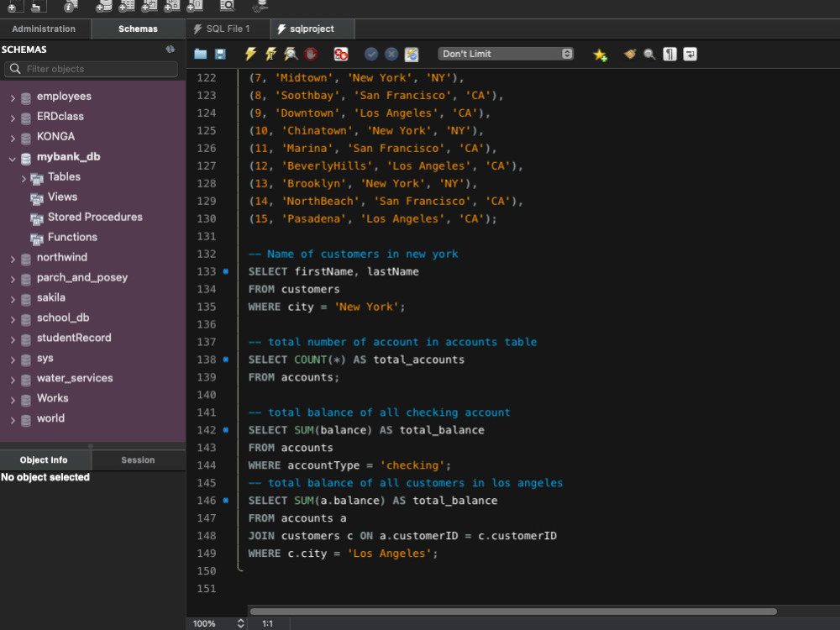The height and width of the screenshot is (630, 840).
Task: Click the 'Los Angeles' string on line 149
Action: point(390,554)
